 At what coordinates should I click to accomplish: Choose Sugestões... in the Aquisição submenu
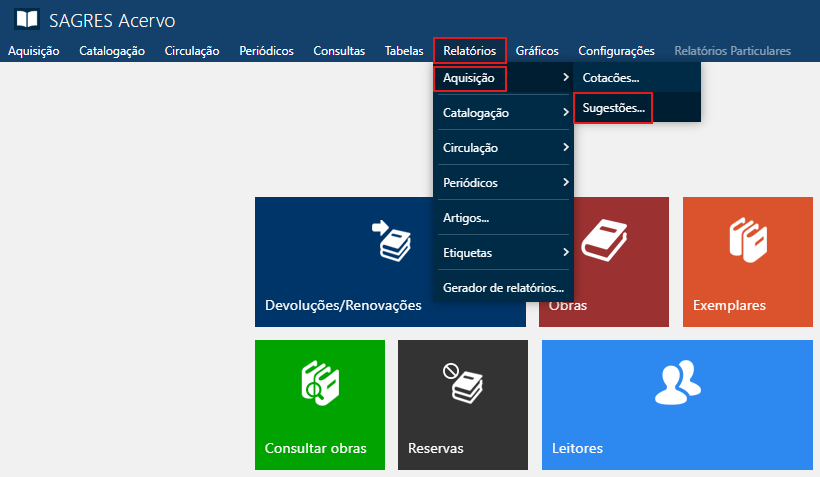(x=613, y=107)
